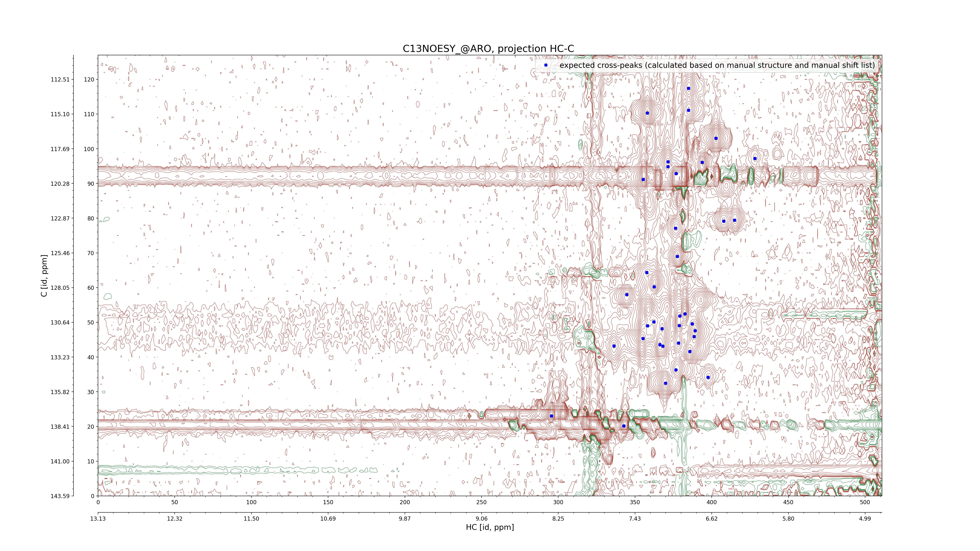
Task: Click the C ppm tick label '112.51'
Action: click(60, 80)
